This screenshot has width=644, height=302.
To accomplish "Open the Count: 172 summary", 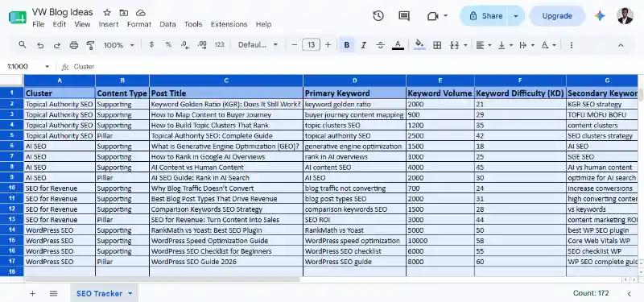I will [x=591, y=293].
